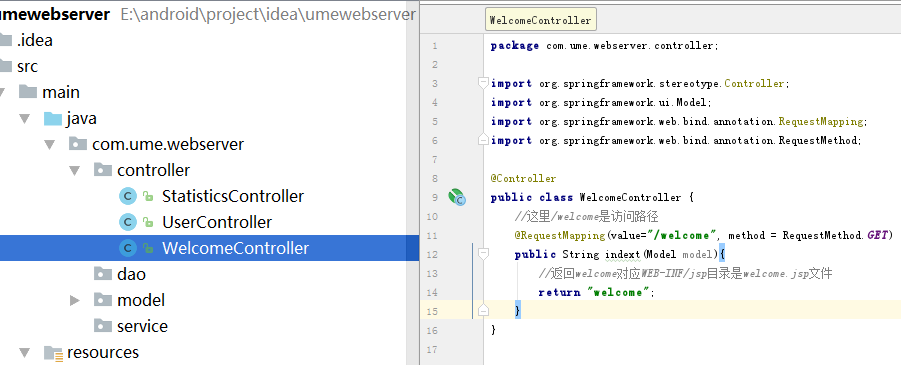Viewport: 901px width, 365px height.
Task: Collapse the controller package
Action: point(74,171)
